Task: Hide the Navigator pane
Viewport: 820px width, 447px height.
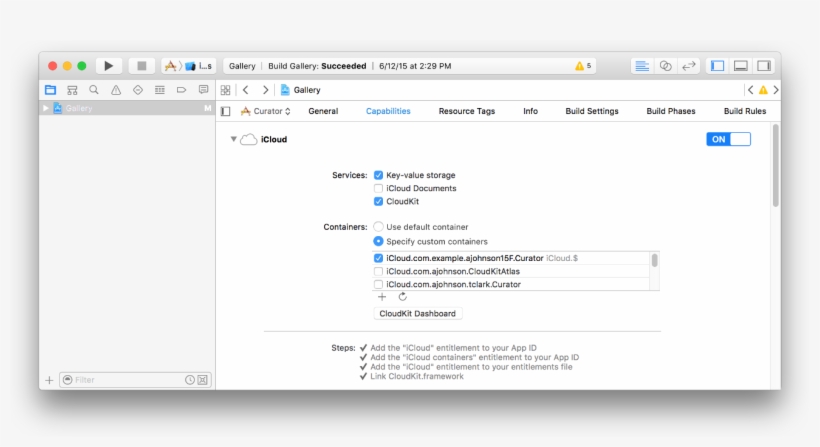Action: [718, 66]
